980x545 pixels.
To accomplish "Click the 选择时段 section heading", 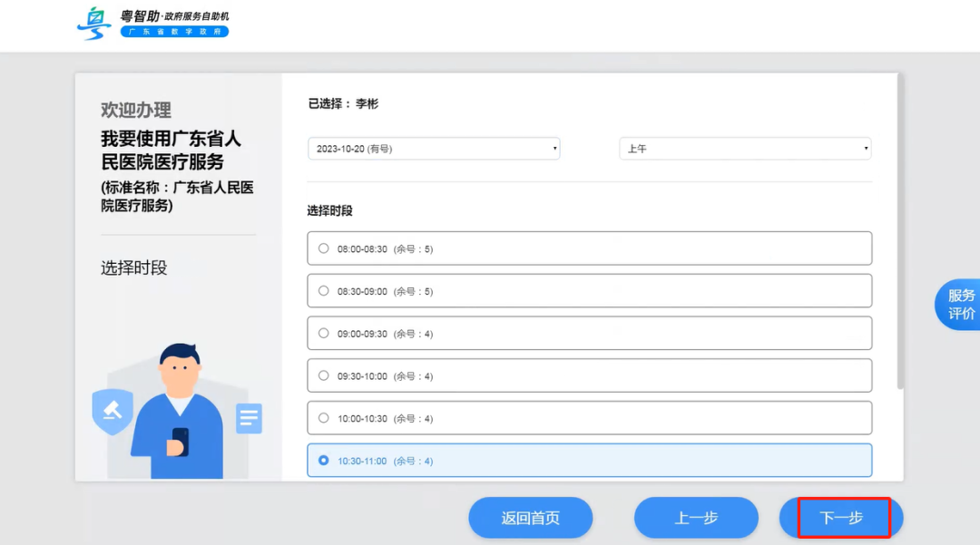I will point(329,209).
